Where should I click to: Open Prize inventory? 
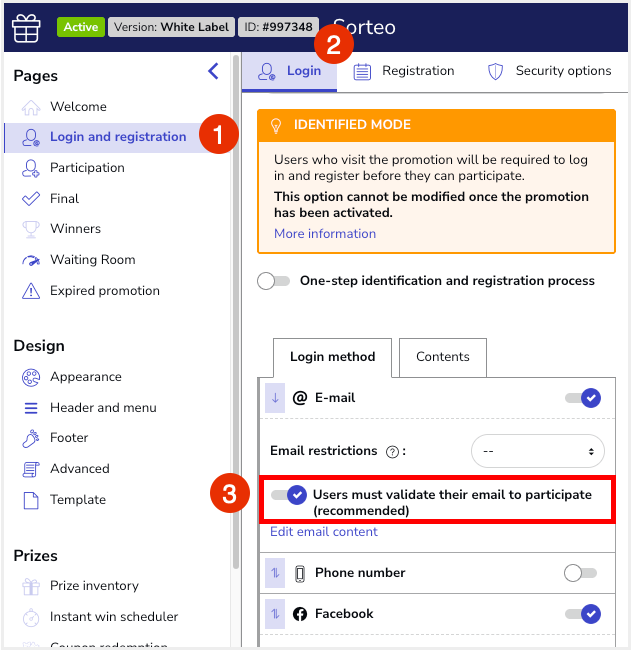click(x=94, y=586)
